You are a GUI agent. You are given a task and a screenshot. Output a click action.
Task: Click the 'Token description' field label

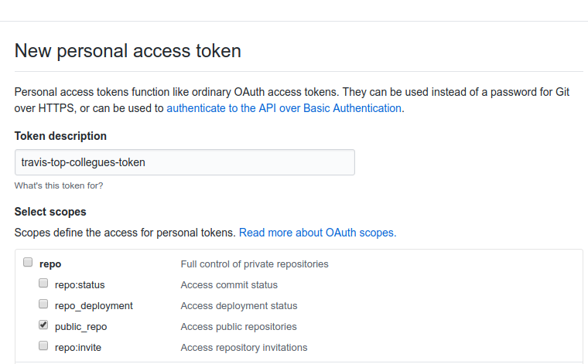tap(60, 136)
